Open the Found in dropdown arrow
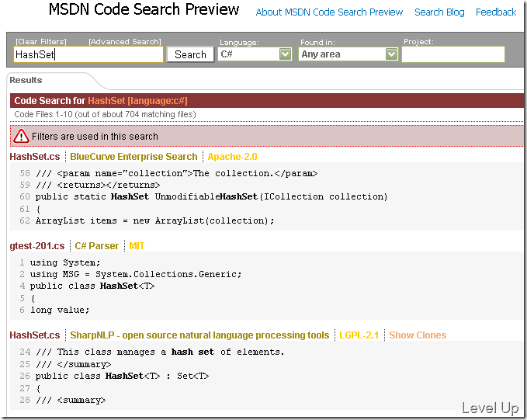The width and height of the screenshot is (527, 420). coord(391,54)
